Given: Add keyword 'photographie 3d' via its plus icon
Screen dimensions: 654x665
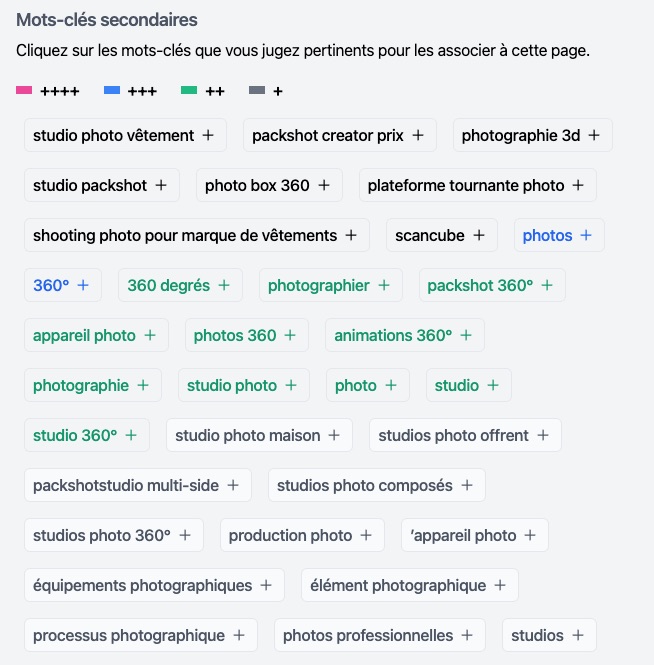Looking at the screenshot, I should point(594,135).
